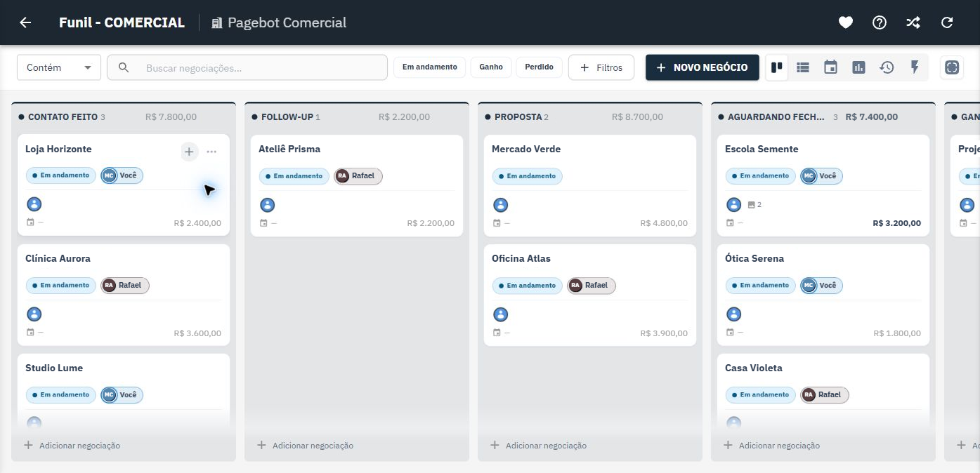Click Rafael owner chip on Casa Violeta
The width and height of the screenshot is (980, 473).
(825, 395)
